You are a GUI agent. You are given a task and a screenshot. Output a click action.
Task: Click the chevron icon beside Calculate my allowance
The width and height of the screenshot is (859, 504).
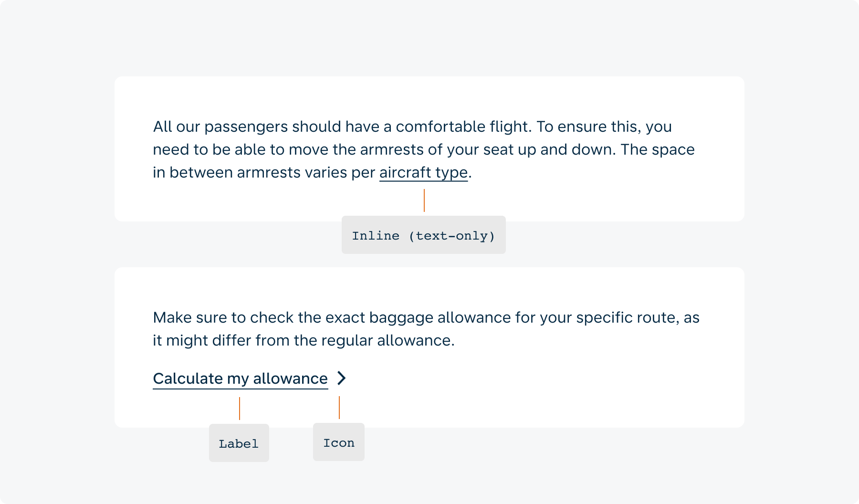[342, 378]
